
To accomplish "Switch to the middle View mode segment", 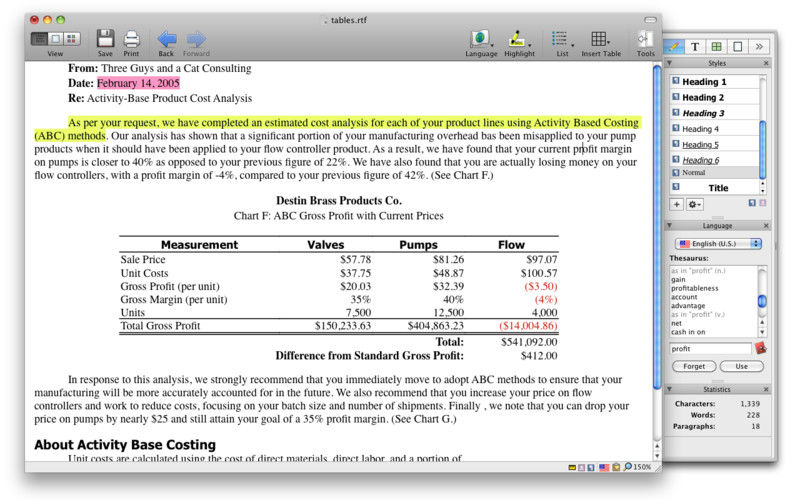I will (56, 39).
